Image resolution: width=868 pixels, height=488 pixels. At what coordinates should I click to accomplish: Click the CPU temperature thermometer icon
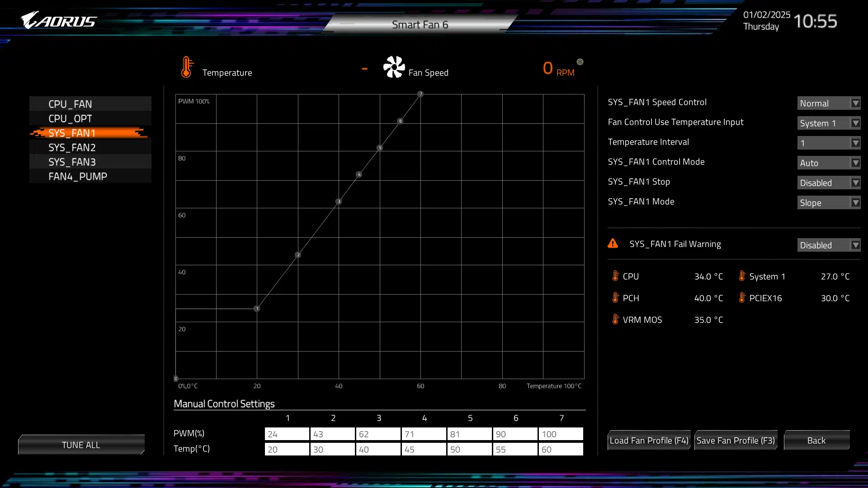point(616,276)
